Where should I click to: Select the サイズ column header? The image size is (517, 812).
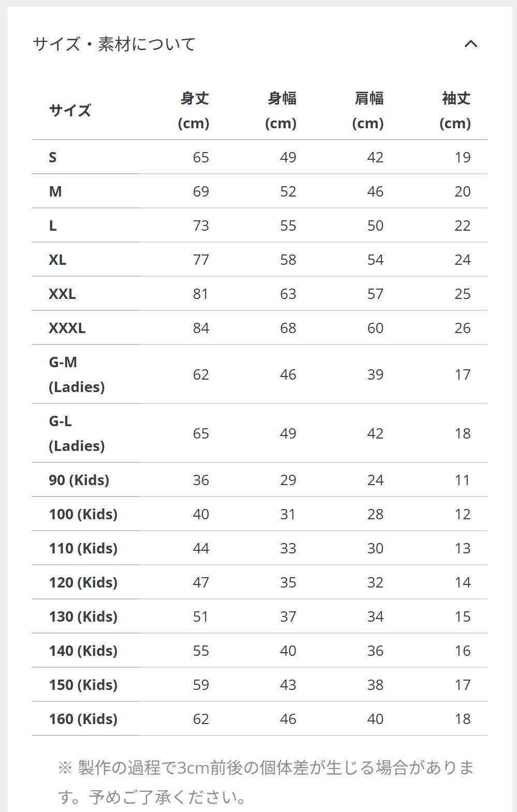[x=70, y=110]
